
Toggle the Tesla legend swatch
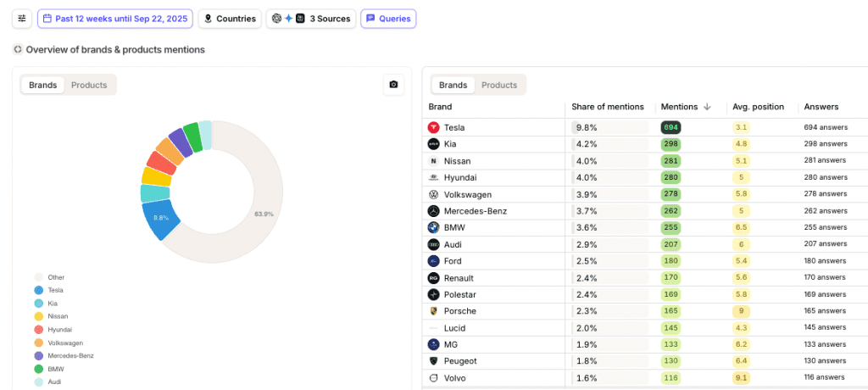coord(38,290)
